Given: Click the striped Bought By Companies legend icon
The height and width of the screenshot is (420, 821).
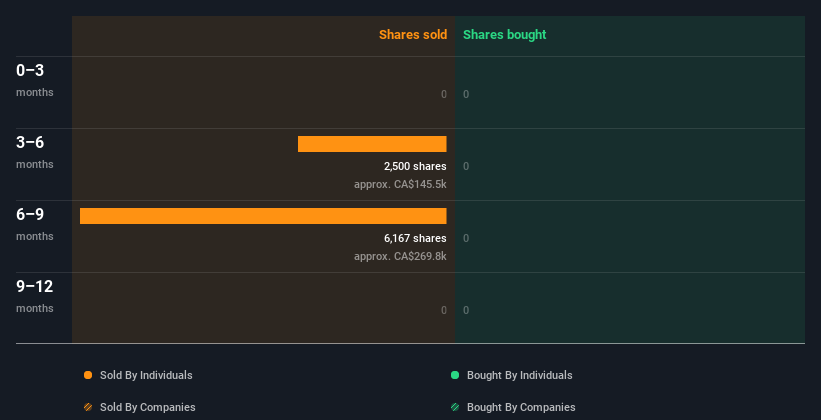Looking at the screenshot, I should pyautogui.click(x=455, y=407).
